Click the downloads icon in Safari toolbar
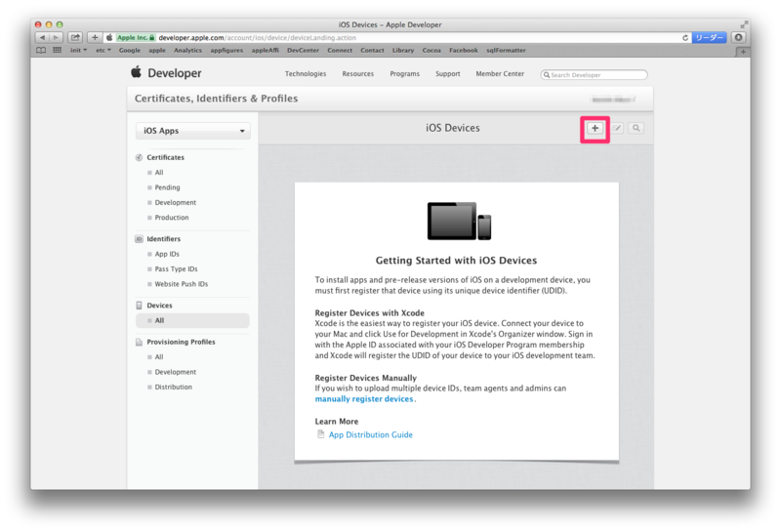This screenshot has width=781, height=532. (738, 37)
